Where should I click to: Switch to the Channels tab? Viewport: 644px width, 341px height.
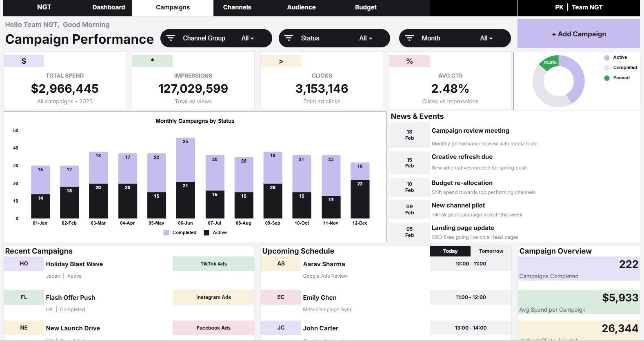[237, 7]
